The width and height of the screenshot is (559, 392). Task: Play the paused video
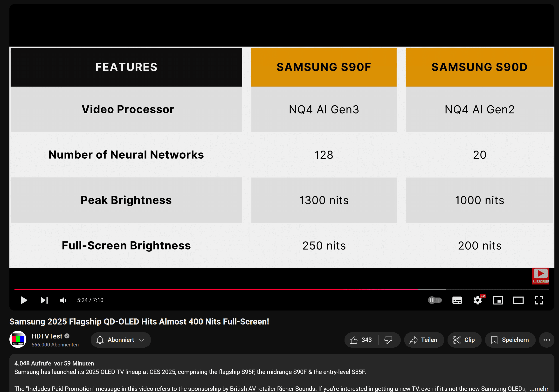pyautogui.click(x=24, y=300)
